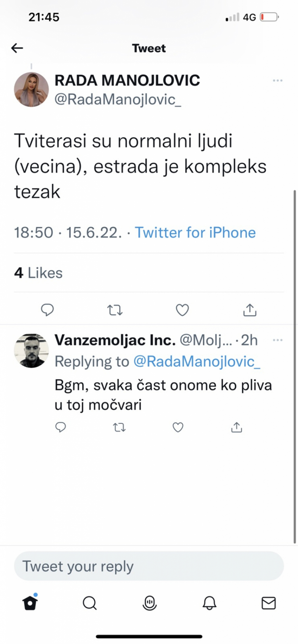Open the Notifications bell tab
The image size is (298, 644).
209,603
